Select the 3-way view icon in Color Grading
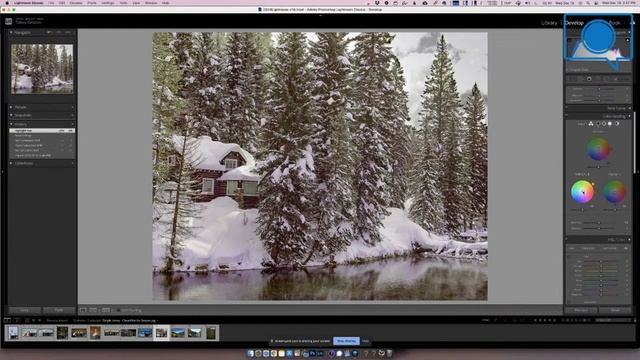 pos(591,124)
